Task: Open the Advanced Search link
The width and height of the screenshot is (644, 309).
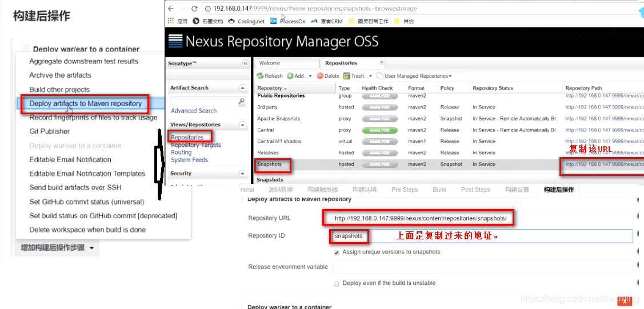Action: click(x=194, y=111)
